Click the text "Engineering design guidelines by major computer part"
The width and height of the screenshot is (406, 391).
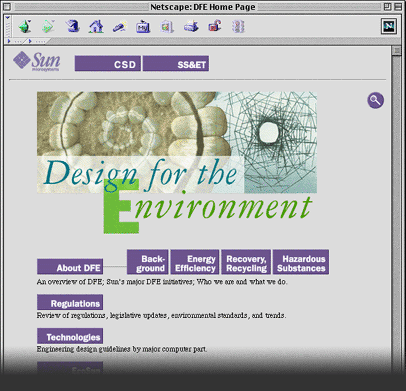122,349
